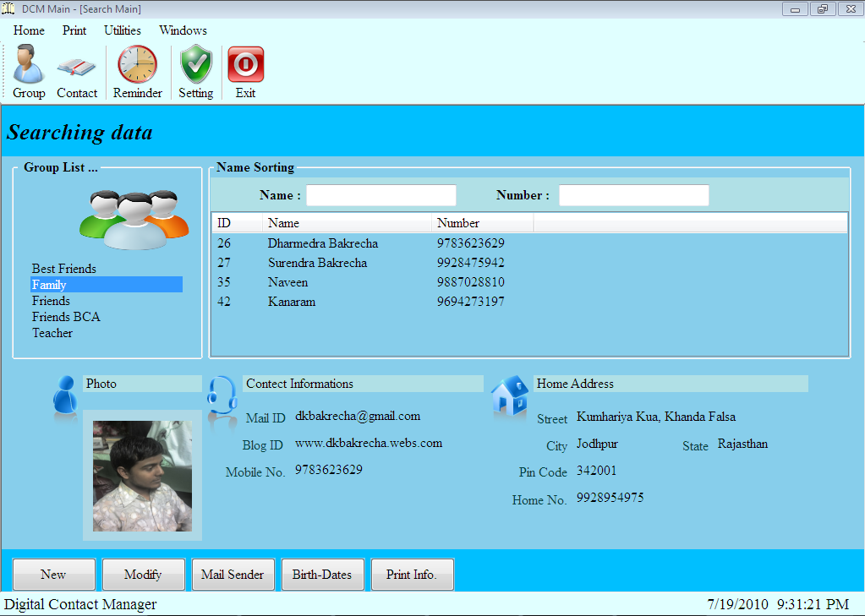Click blog address www.dkbakrecha.webs.com
Viewport: 865px width, 616px height.
pyautogui.click(x=369, y=443)
